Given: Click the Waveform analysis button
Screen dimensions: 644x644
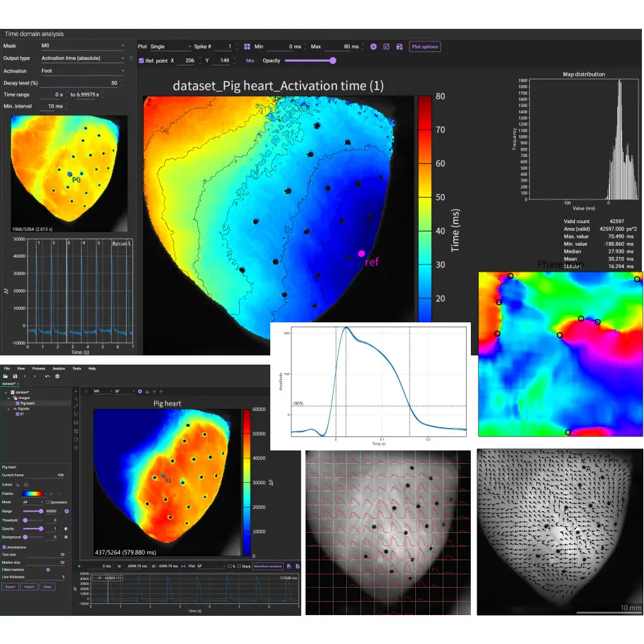Looking at the screenshot, I should tap(267, 566).
